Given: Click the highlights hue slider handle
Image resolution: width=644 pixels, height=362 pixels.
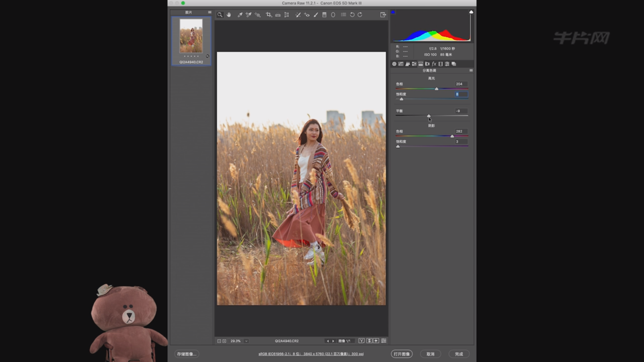Looking at the screenshot, I should 436,89.
